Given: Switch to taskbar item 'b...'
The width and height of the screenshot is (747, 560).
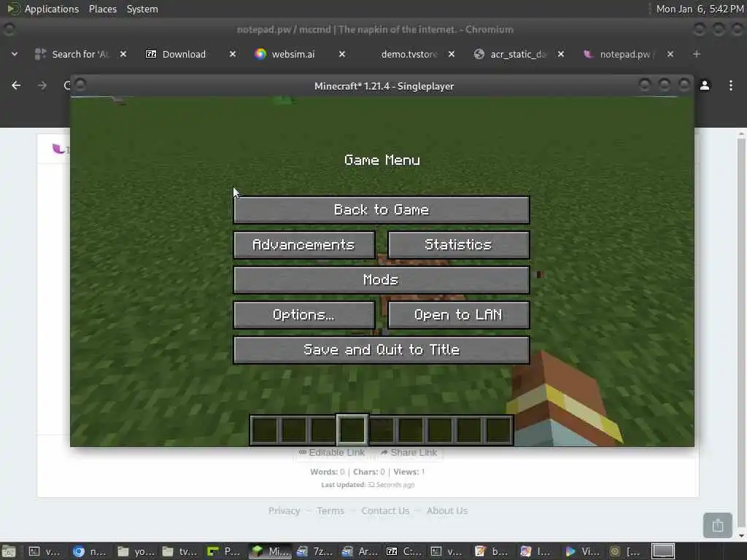Looking at the screenshot, I should [x=492, y=551].
